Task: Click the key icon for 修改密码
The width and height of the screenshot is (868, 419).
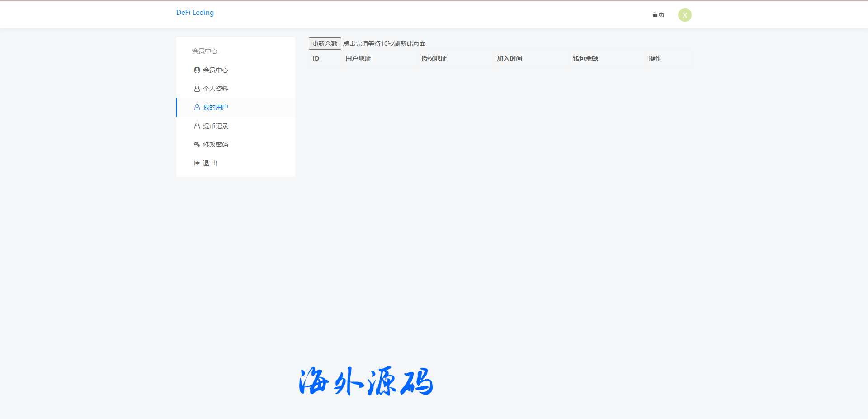Action: click(x=197, y=144)
